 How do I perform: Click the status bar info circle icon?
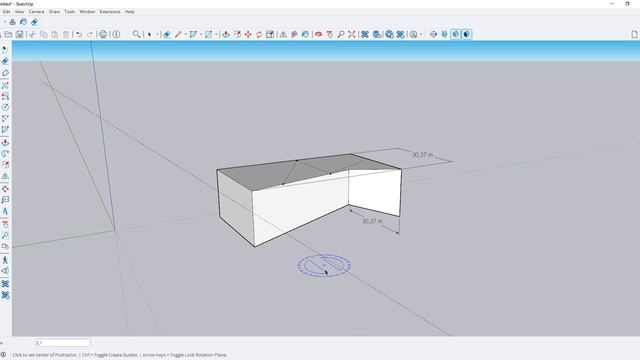(3, 355)
